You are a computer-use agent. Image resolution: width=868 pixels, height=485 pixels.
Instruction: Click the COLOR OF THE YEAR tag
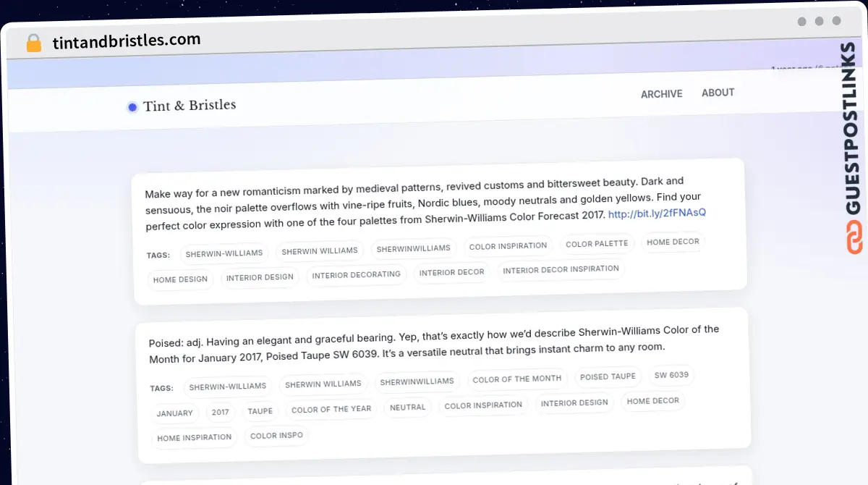coord(331,410)
